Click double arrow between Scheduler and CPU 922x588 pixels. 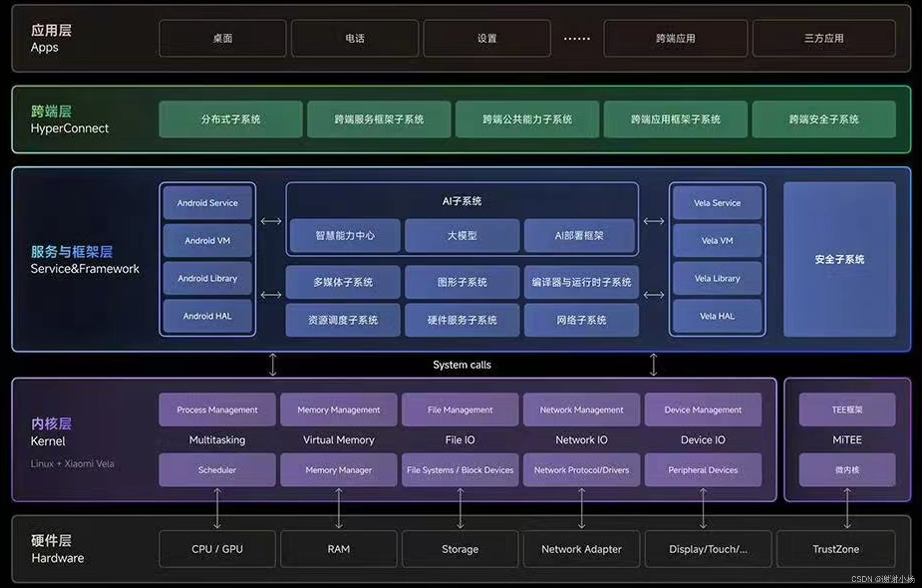tap(217, 508)
